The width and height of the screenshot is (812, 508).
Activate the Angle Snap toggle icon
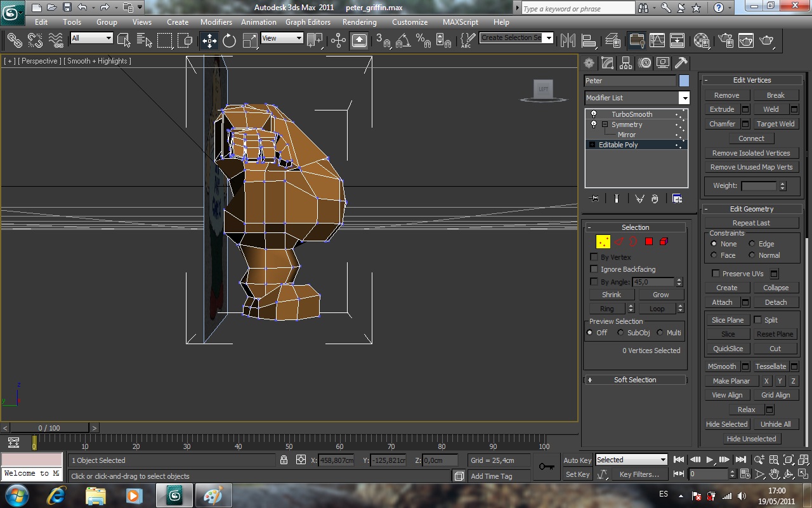click(x=403, y=41)
